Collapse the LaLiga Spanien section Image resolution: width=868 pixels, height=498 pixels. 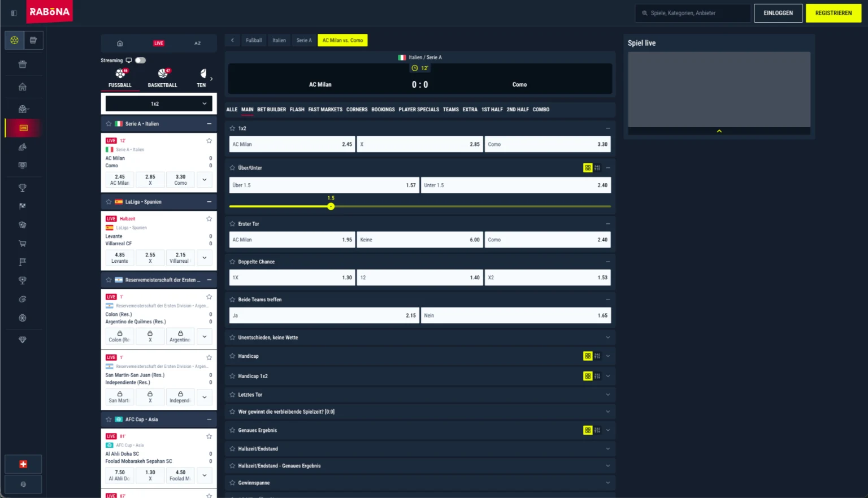coord(209,202)
